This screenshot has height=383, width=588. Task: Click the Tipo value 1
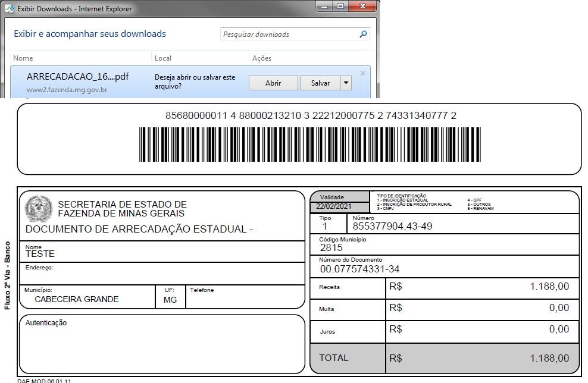click(325, 226)
